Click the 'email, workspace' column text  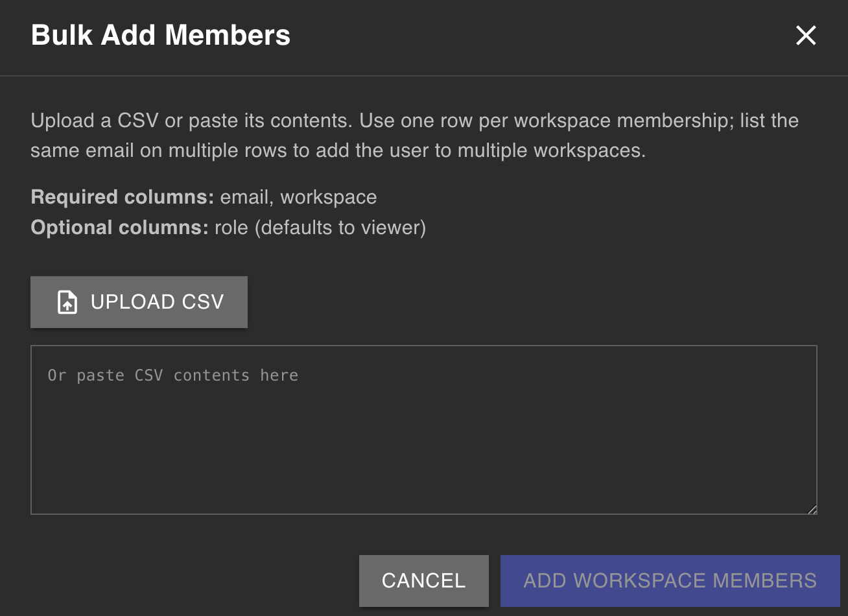(x=299, y=197)
